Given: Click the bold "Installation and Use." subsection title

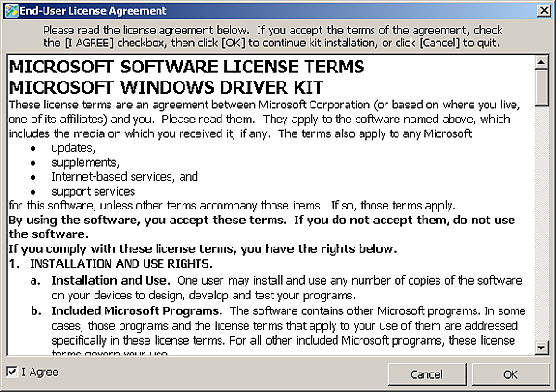Looking at the screenshot, I should tap(110, 279).
